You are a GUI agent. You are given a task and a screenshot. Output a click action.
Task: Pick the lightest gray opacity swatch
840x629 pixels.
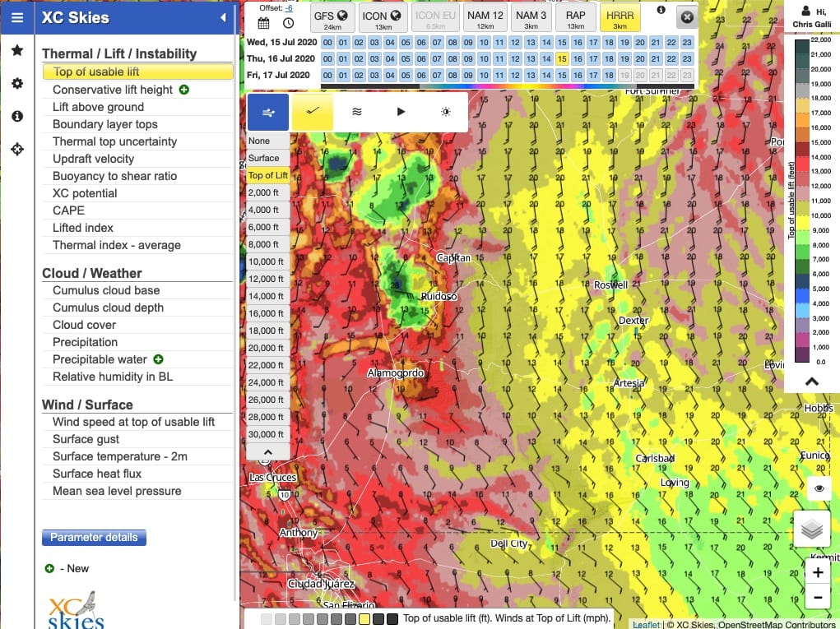click(x=267, y=619)
